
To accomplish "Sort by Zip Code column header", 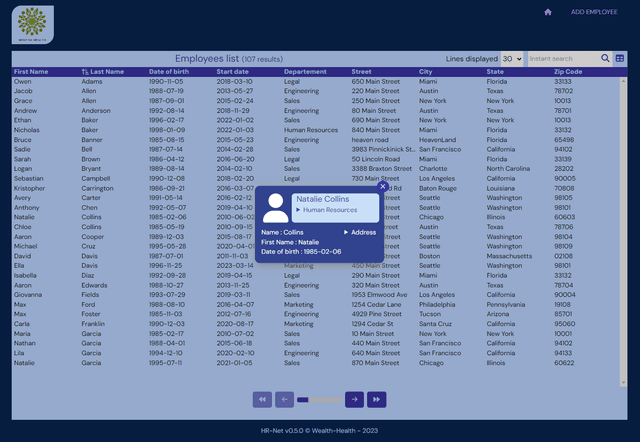I will pos(568,72).
